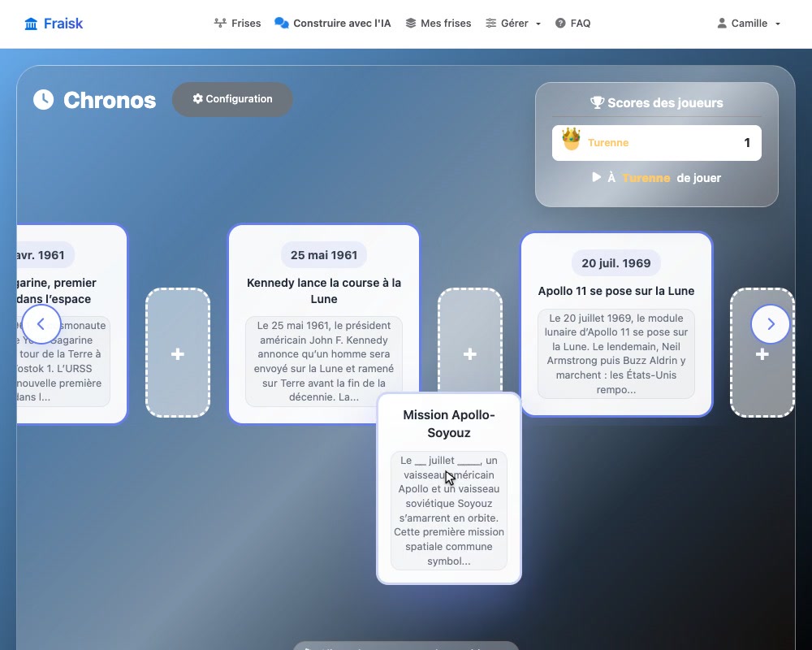Open Construire avec l'IA page
Viewport: 812px width, 650px height.
pyautogui.click(x=332, y=24)
